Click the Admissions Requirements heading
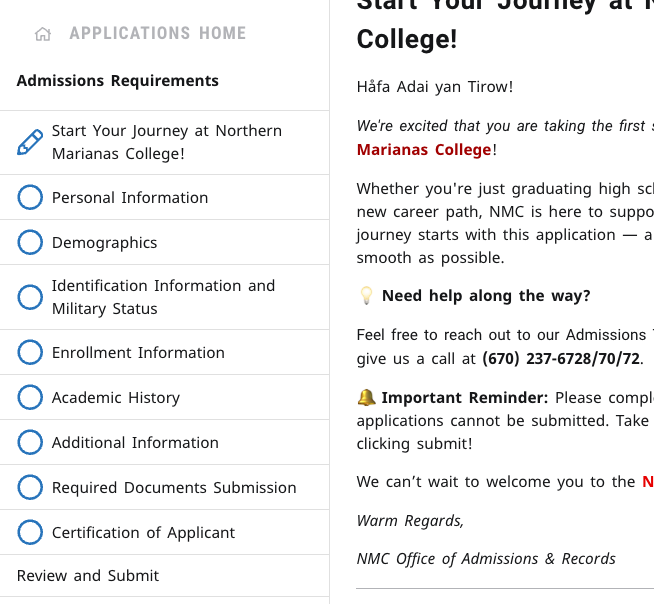This screenshot has height=604, width=654. pyautogui.click(x=118, y=81)
